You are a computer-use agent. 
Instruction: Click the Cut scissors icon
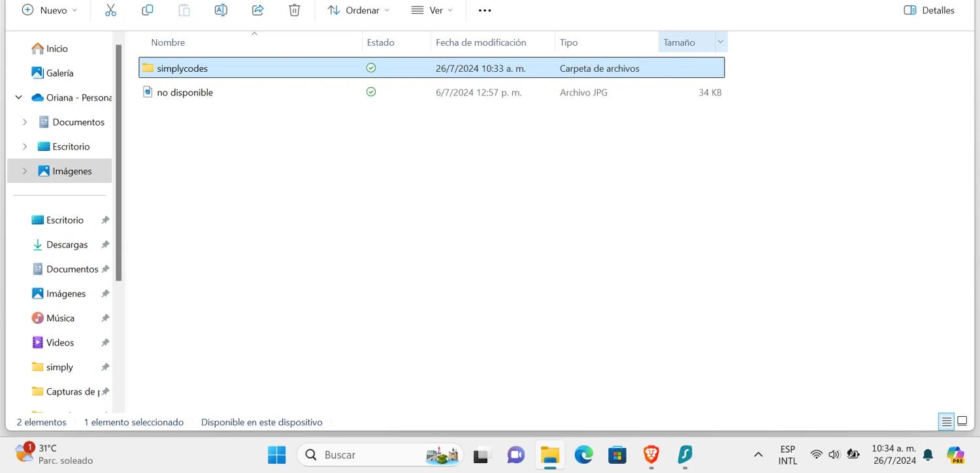tap(110, 10)
